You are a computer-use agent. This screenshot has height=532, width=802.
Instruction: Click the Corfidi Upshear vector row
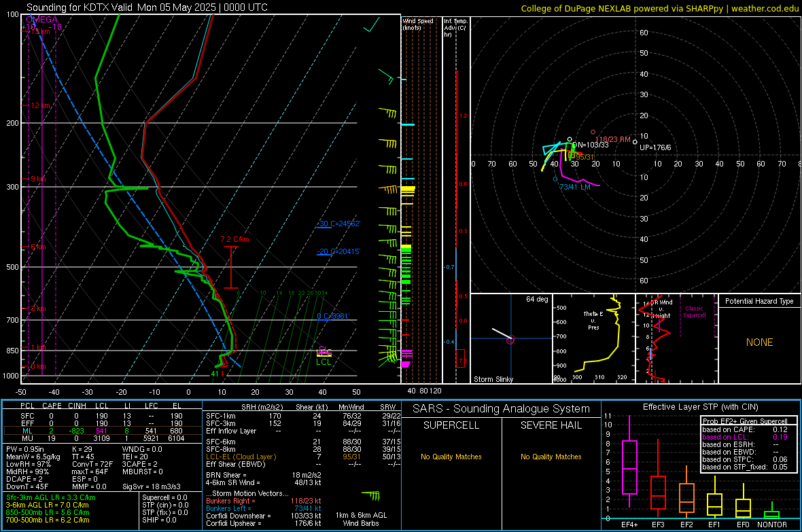pos(264,523)
